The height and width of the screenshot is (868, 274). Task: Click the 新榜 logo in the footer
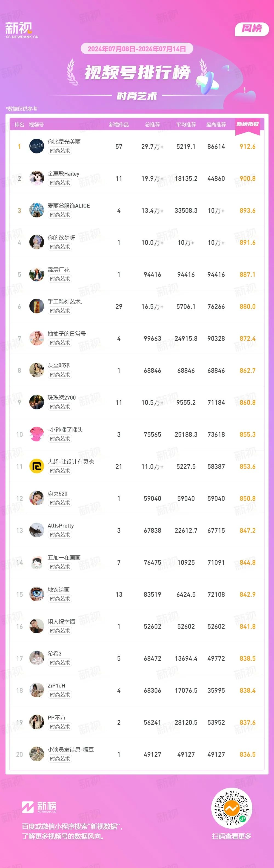[39, 806]
